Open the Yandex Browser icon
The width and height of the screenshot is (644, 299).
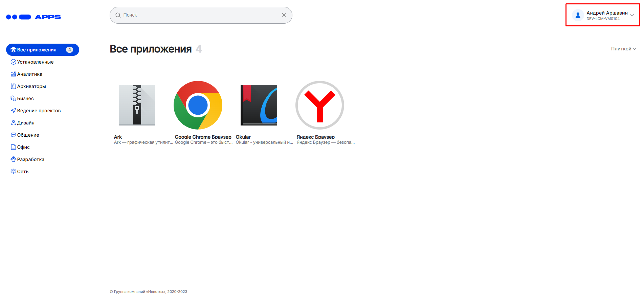(x=320, y=105)
